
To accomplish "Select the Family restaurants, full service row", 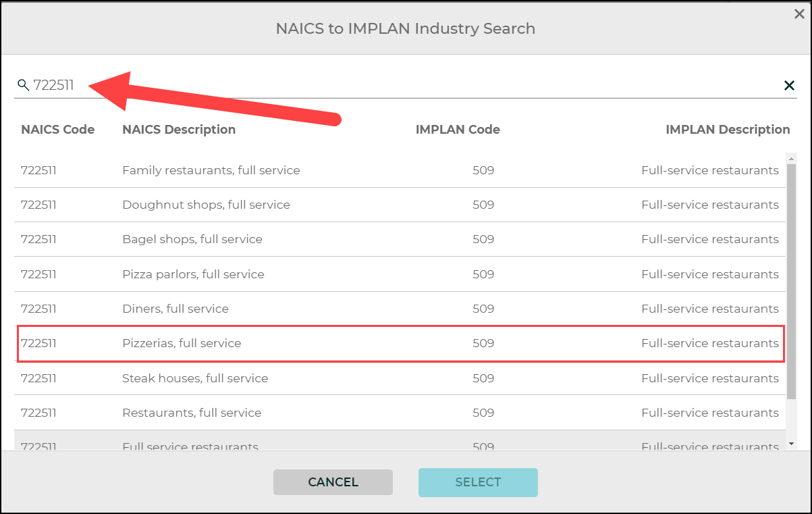I will pyautogui.click(x=400, y=170).
